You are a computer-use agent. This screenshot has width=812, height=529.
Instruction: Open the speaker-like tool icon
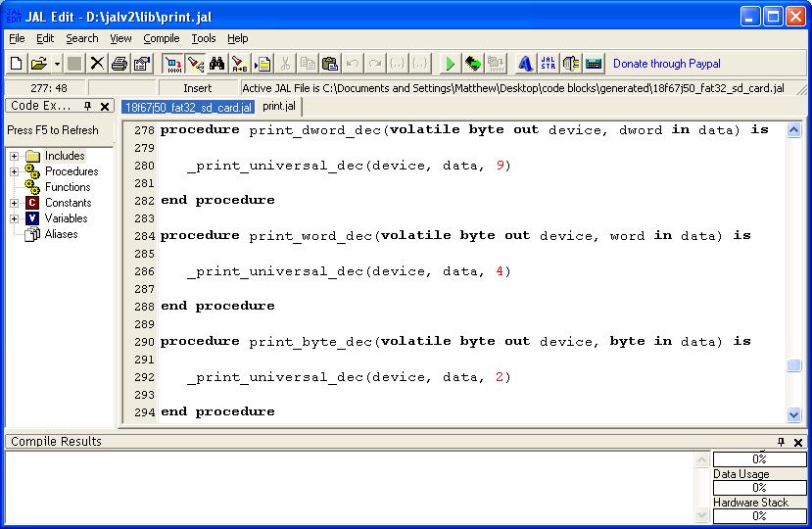click(571, 64)
